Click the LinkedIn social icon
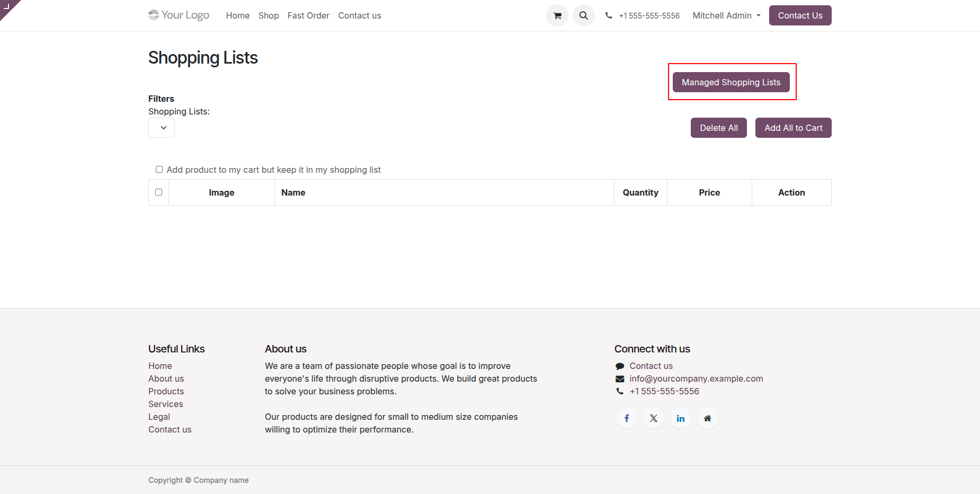Screen dimensions: 980x494 click(x=681, y=418)
